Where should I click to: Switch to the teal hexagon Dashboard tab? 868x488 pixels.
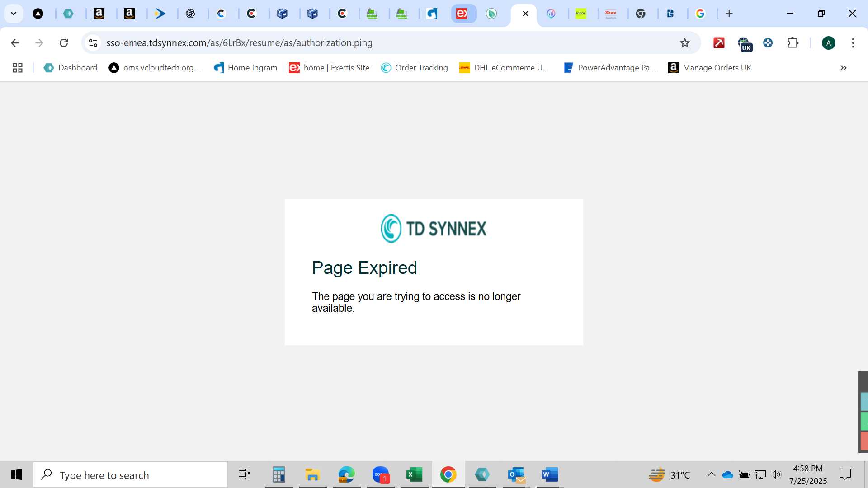(68, 14)
